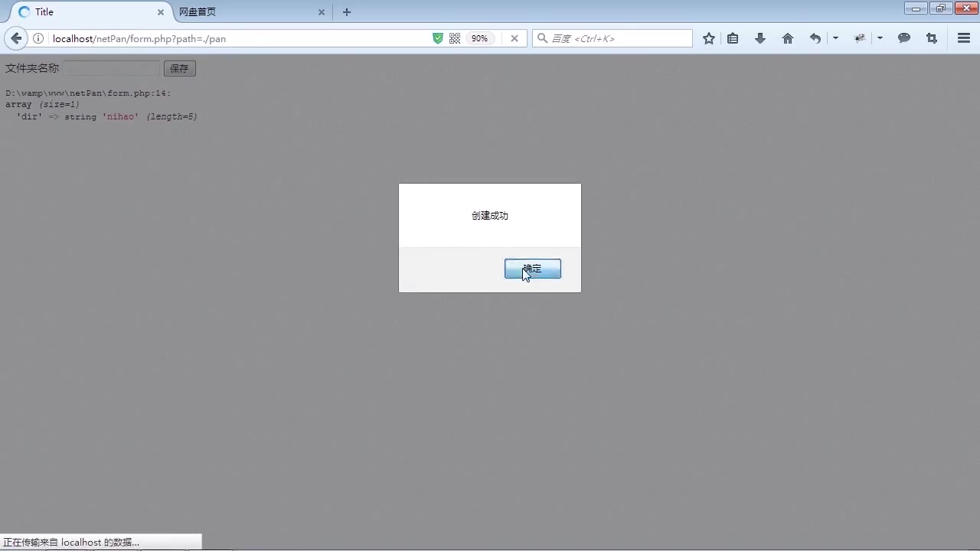This screenshot has height=551, width=980.
Task: Go to the home page icon
Action: coord(788,38)
